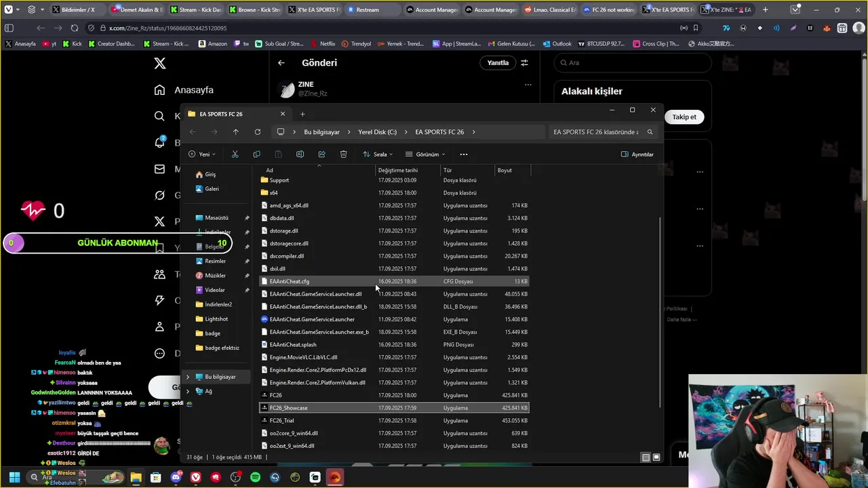Open the Yeni new item dropdown

click(x=201, y=154)
